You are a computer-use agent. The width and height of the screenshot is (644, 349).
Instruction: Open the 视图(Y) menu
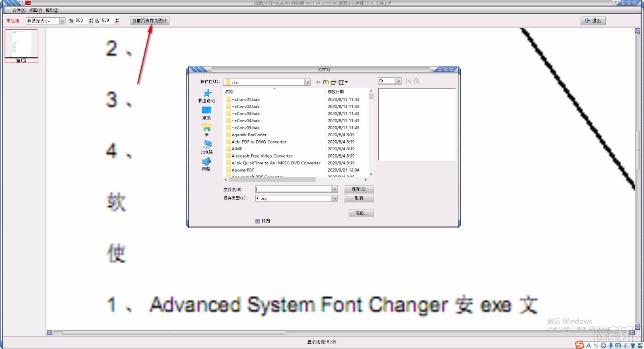click(35, 10)
